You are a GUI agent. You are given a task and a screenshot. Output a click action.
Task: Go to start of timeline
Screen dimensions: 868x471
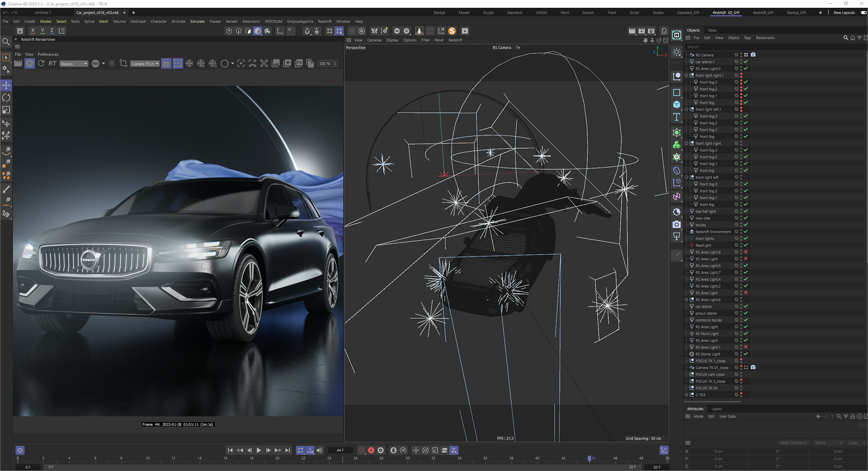point(230,450)
